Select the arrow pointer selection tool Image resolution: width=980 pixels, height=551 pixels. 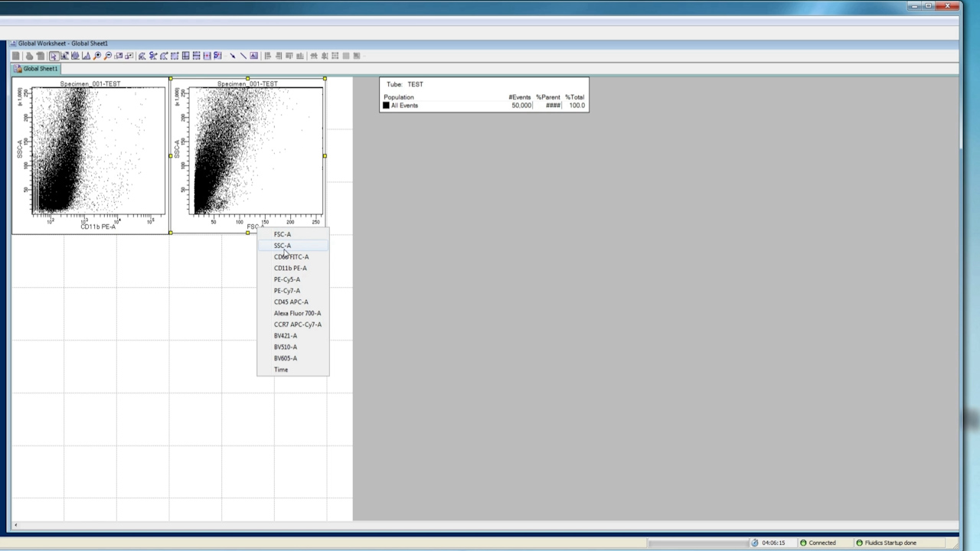(53, 56)
